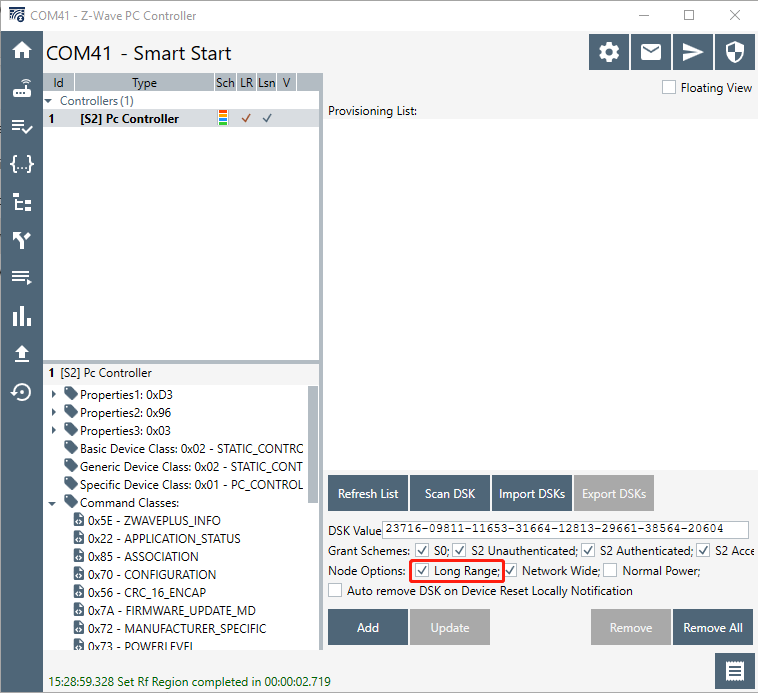Click the Home icon in sidebar
The height and width of the screenshot is (693, 758).
[x=21, y=51]
